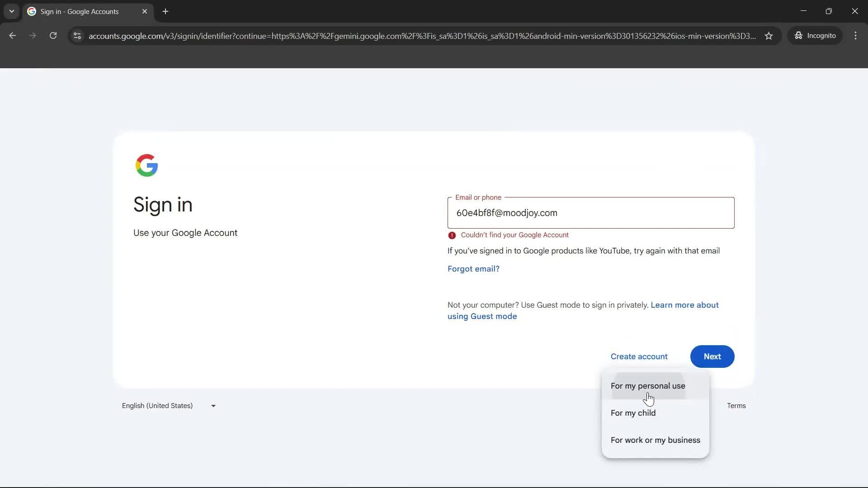This screenshot has width=868, height=488.
Task: Navigate back to the previous page
Action: 12,36
